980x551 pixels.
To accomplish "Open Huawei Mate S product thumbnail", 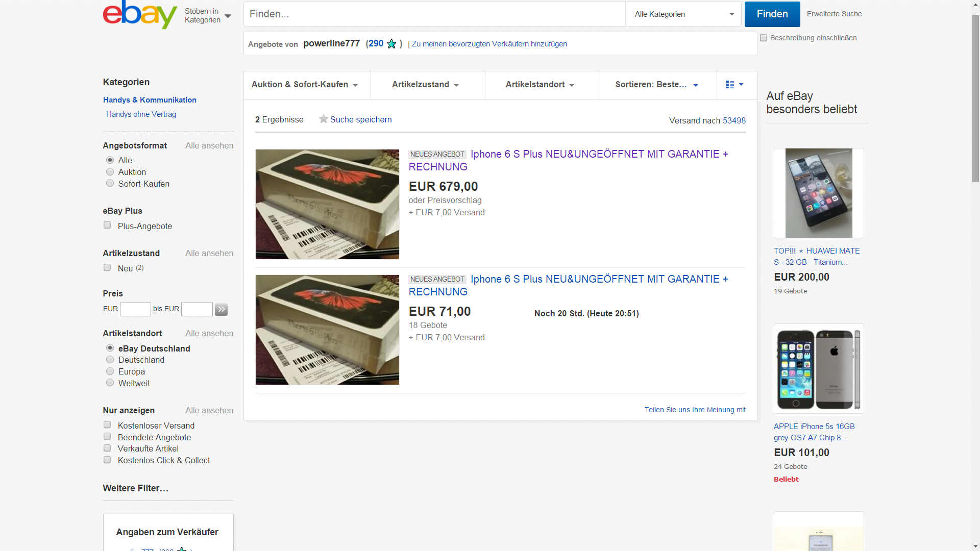I will (819, 193).
